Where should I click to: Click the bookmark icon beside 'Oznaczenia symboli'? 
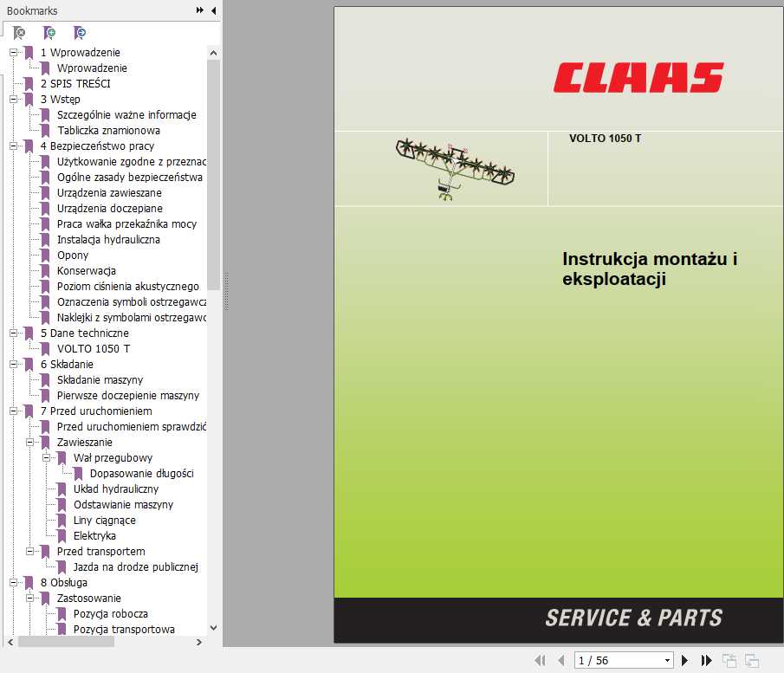click(x=45, y=302)
